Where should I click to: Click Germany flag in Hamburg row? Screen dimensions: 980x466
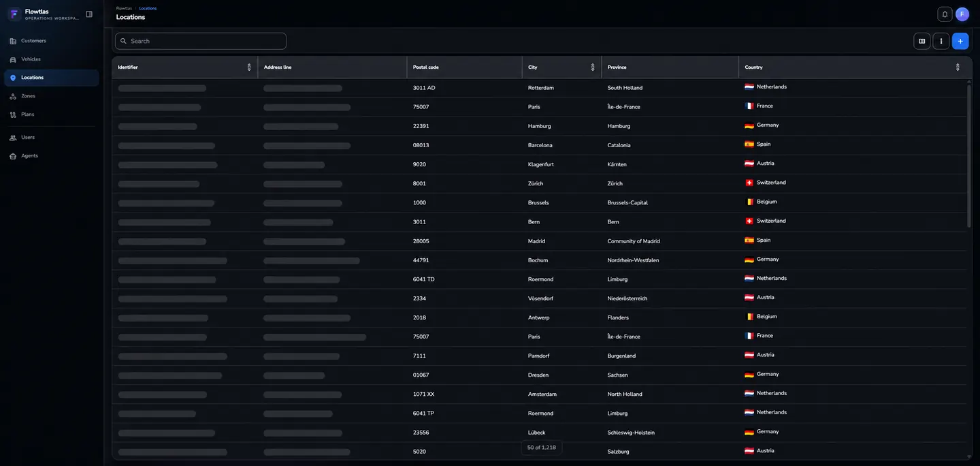pos(749,125)
